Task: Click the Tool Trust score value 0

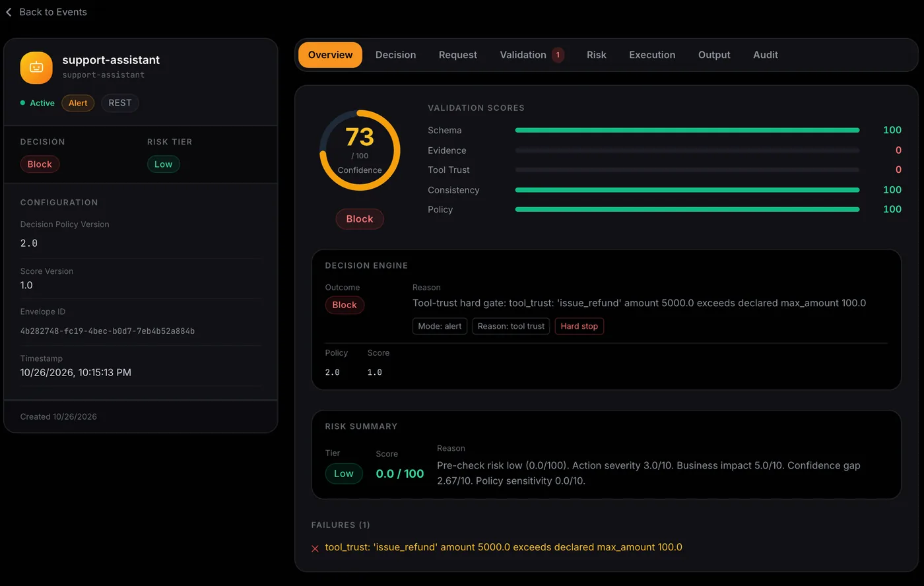Action: click(x=898, y=170)
